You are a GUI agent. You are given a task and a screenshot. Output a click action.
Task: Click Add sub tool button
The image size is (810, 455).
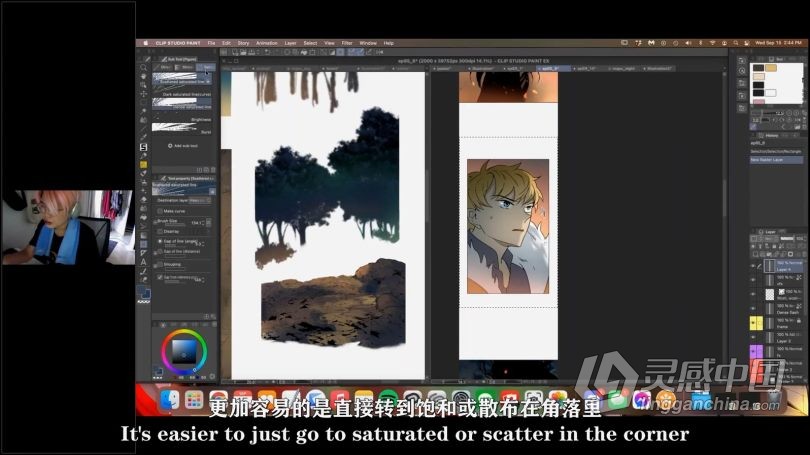click(x=183, y=146)
